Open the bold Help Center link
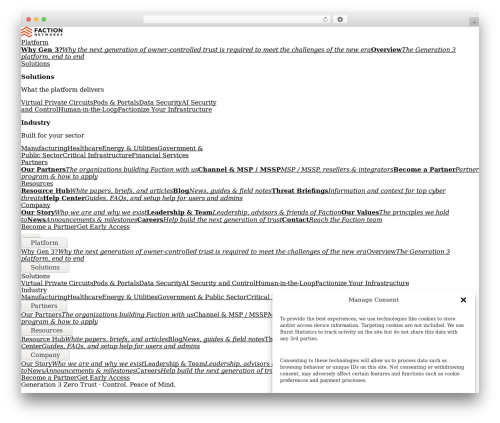500x423 pixels. pyautogui.click(x=64, y=198)
